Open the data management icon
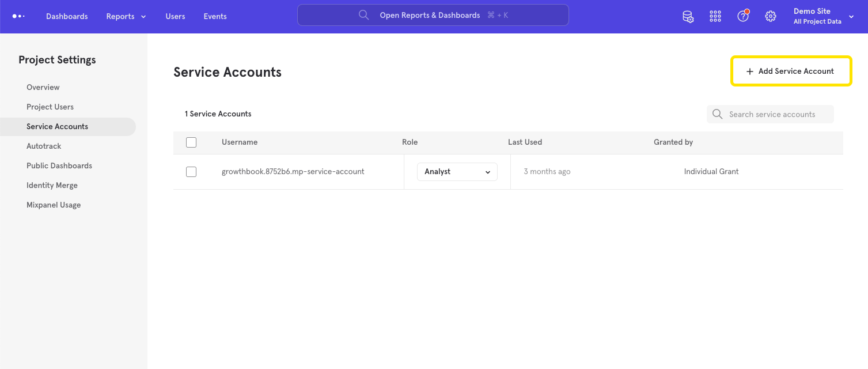This screenshot has width=868, height=369. tap(688, 17)
